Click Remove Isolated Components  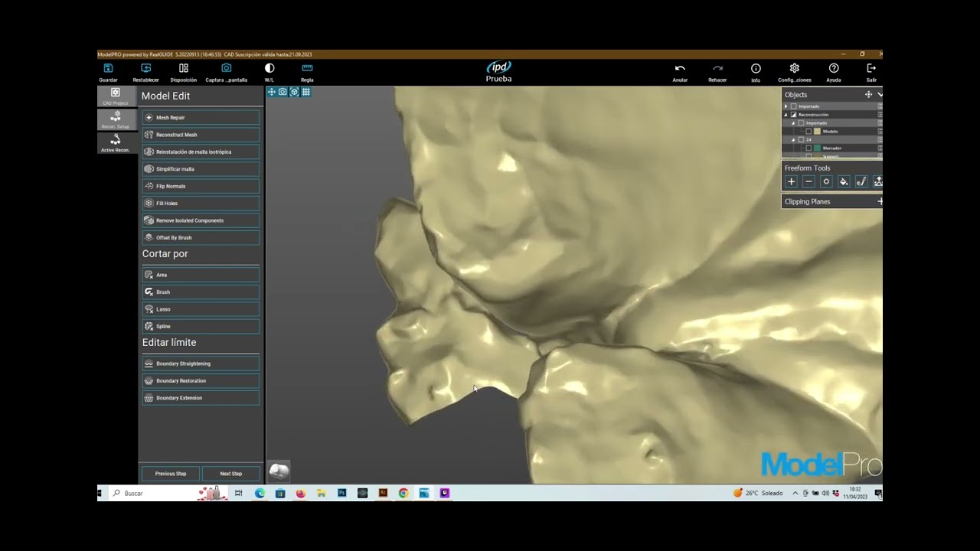(x=201, y=220)
